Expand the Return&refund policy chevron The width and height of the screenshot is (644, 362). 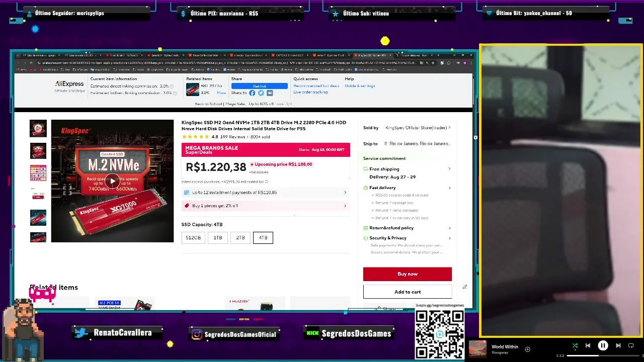(449, 228)
